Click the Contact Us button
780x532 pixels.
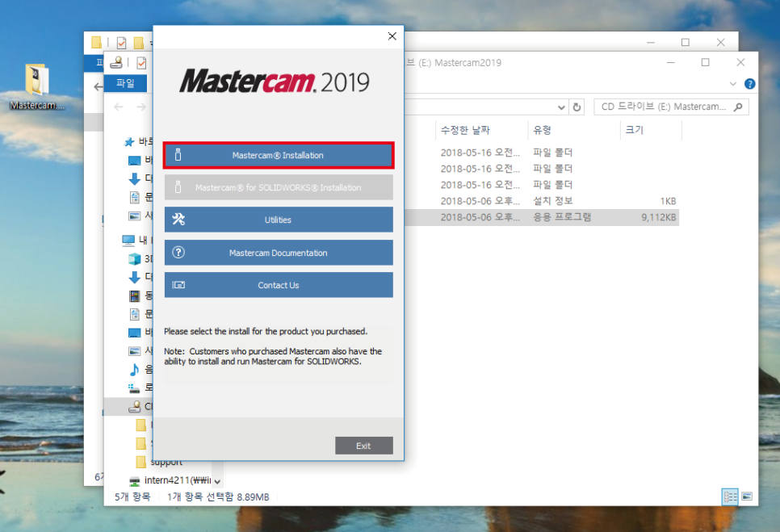(x=279, y=285)
